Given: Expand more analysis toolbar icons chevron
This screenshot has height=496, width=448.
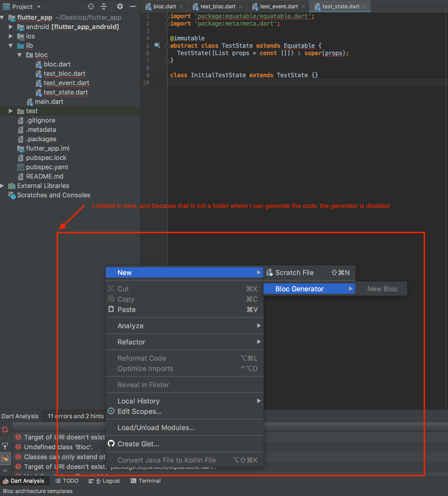Looking at the screenshot, I should tap(5, 471).
